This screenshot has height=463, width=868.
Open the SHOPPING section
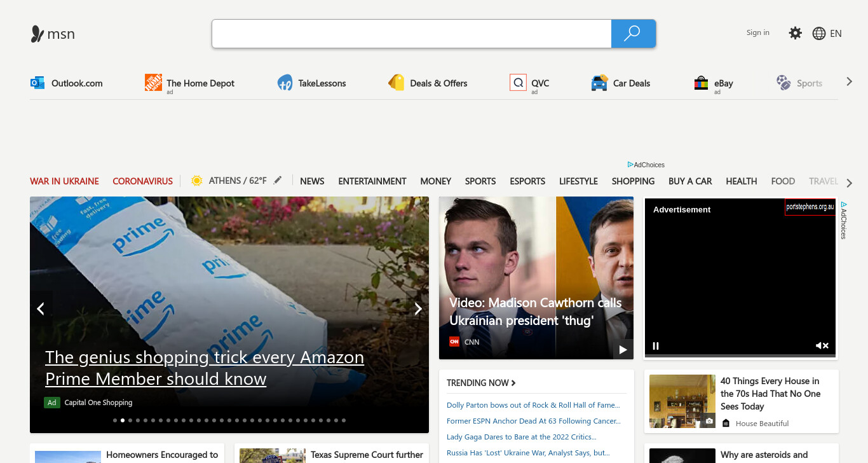(633, 181)
